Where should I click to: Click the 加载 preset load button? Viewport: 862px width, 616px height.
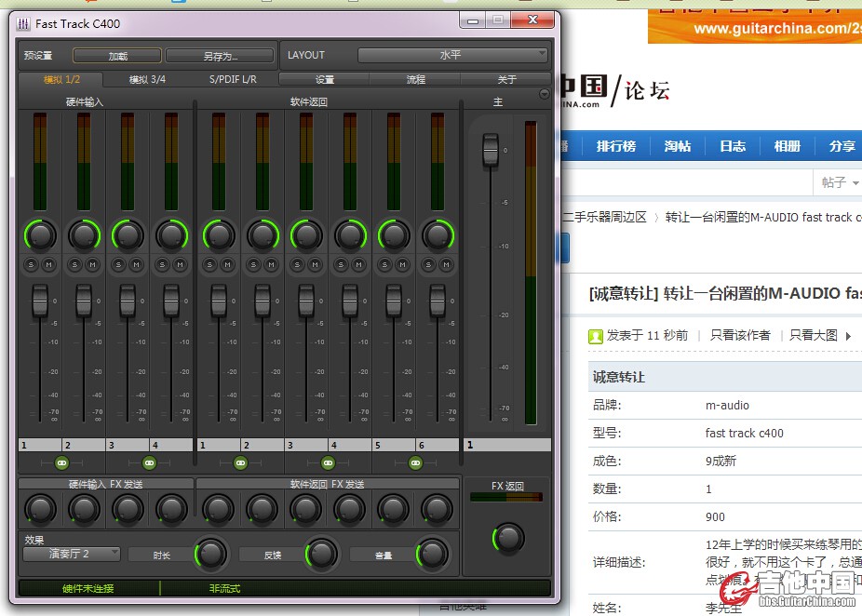(x=117, y=56)
